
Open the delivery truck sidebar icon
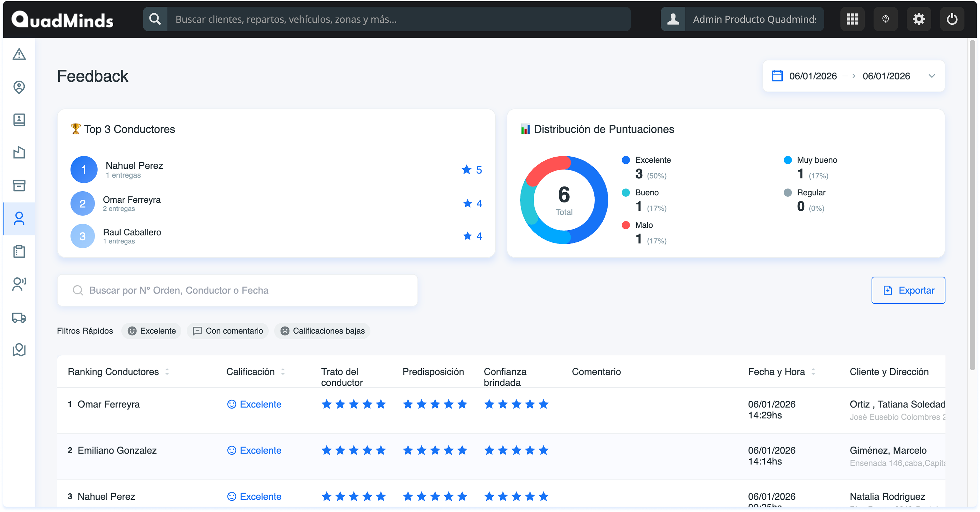[x=19, y=318]
